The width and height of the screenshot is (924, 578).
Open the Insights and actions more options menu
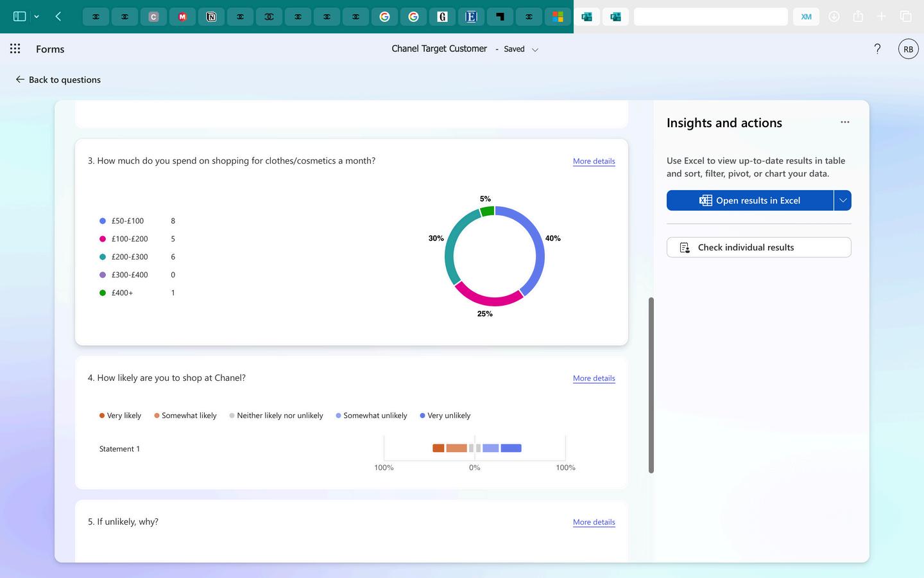pos(845,122)
